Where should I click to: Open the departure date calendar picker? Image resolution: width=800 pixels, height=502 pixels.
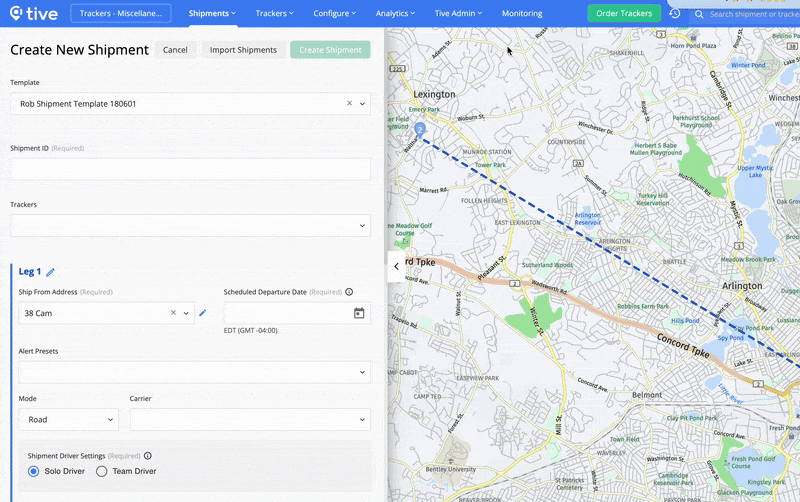[x=359, y=313]
